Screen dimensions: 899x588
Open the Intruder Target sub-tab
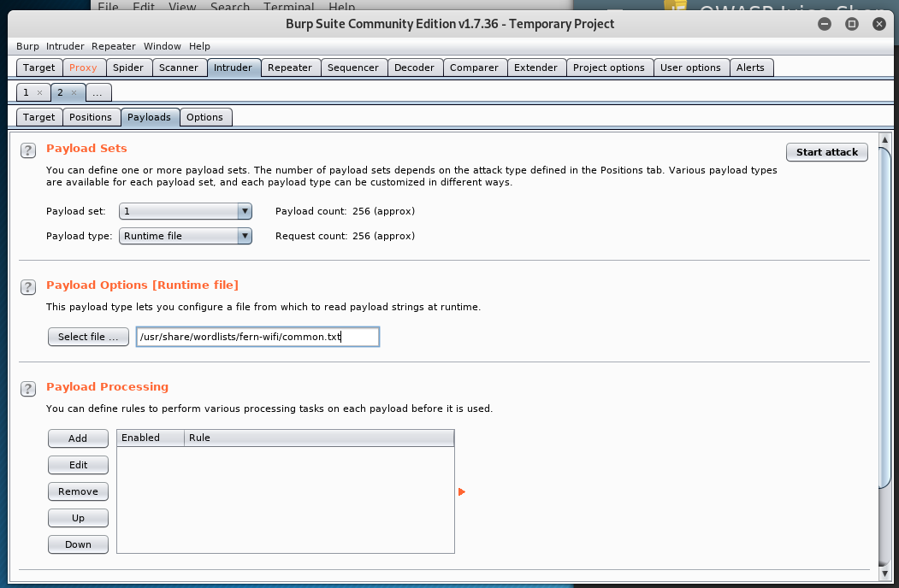point(39,117)
